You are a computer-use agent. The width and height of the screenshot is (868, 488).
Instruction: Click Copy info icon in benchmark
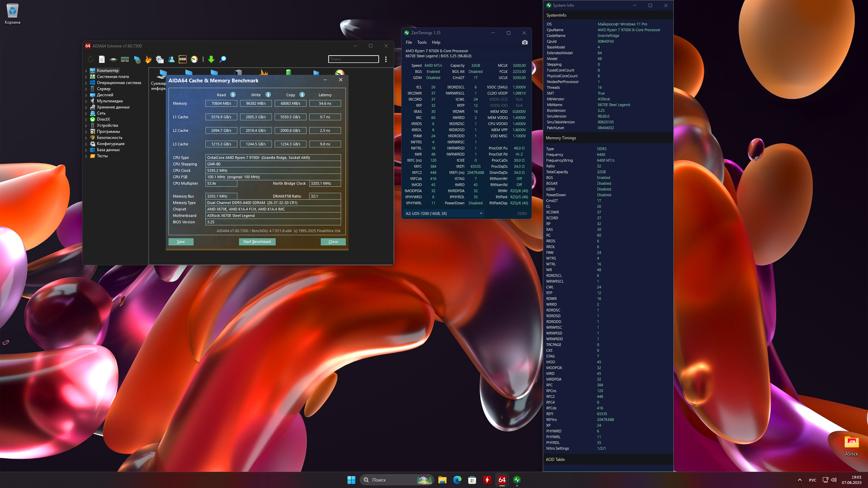(302, 95)
